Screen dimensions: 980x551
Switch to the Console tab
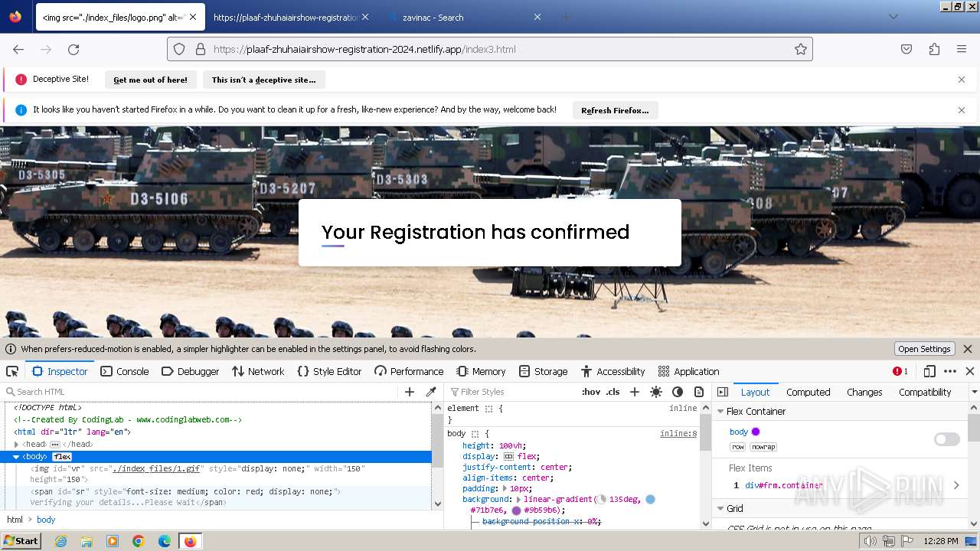[125, 371]
